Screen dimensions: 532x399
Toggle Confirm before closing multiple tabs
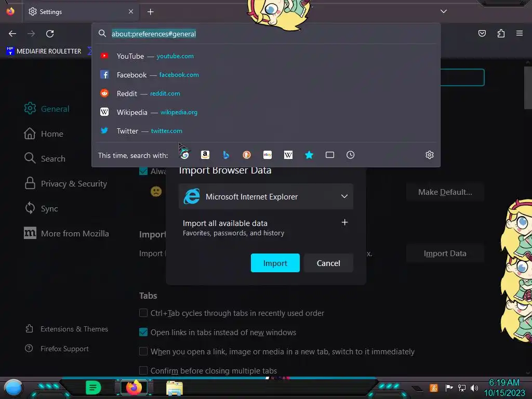tap(143, 370)
